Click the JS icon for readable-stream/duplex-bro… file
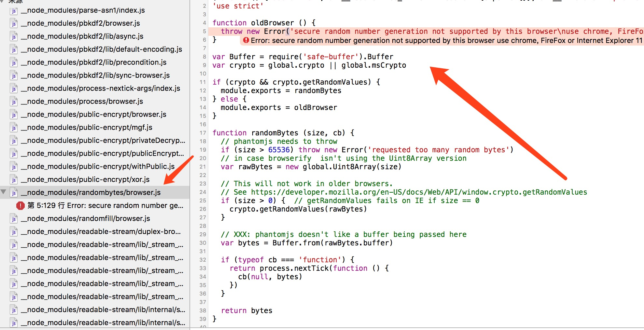This screenshot has width=644, height=330. point(14,232)
